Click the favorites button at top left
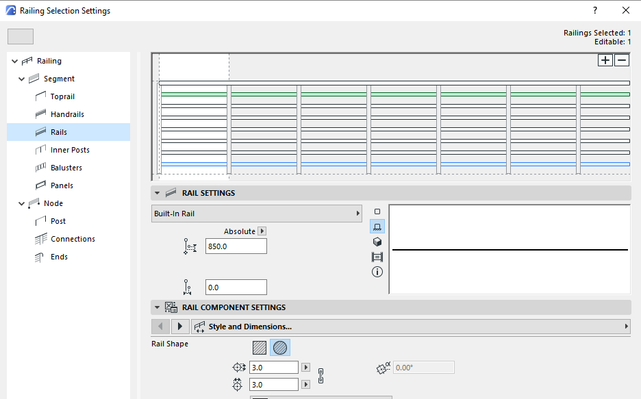Image resolution: width=641 pixels, height=399 pixels. pyautogui.click(x=20, y=36)
